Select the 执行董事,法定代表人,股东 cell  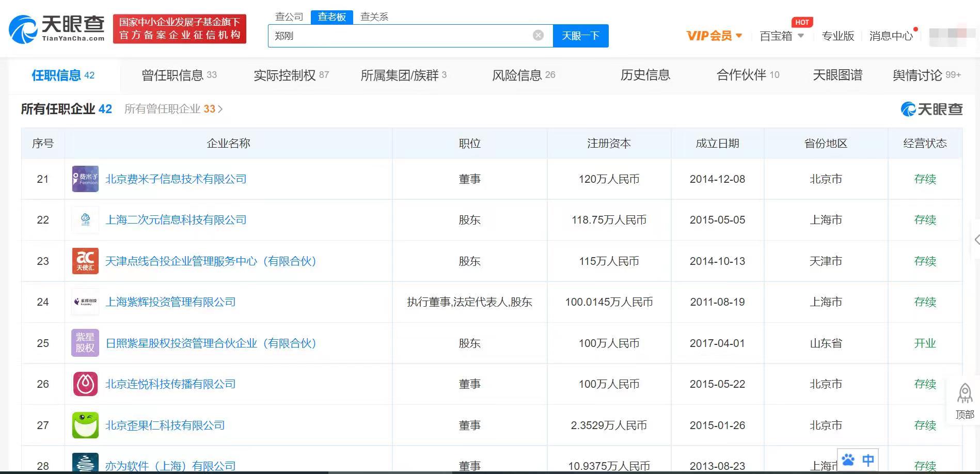click(469, 302)
